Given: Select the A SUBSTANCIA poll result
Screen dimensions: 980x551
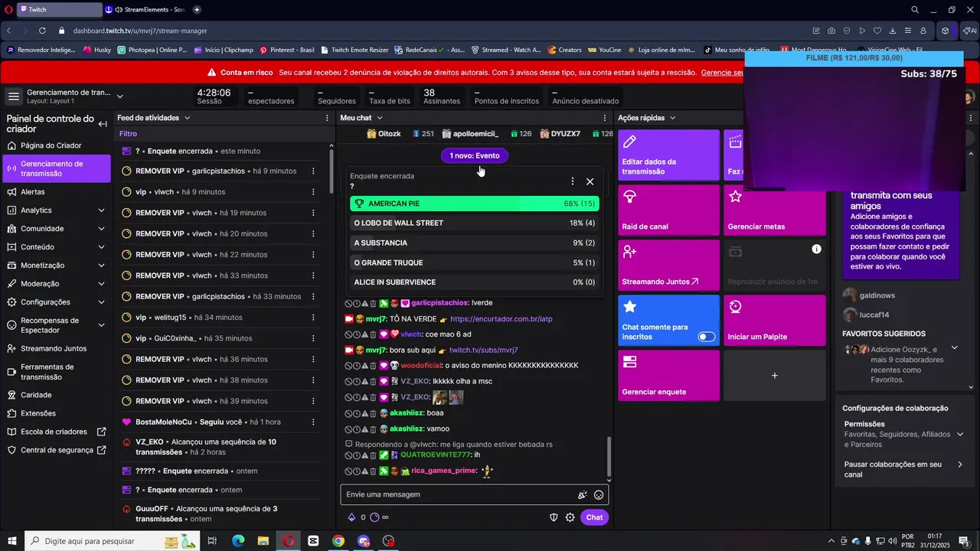Looking at the screenshot, I should [474, 243].
